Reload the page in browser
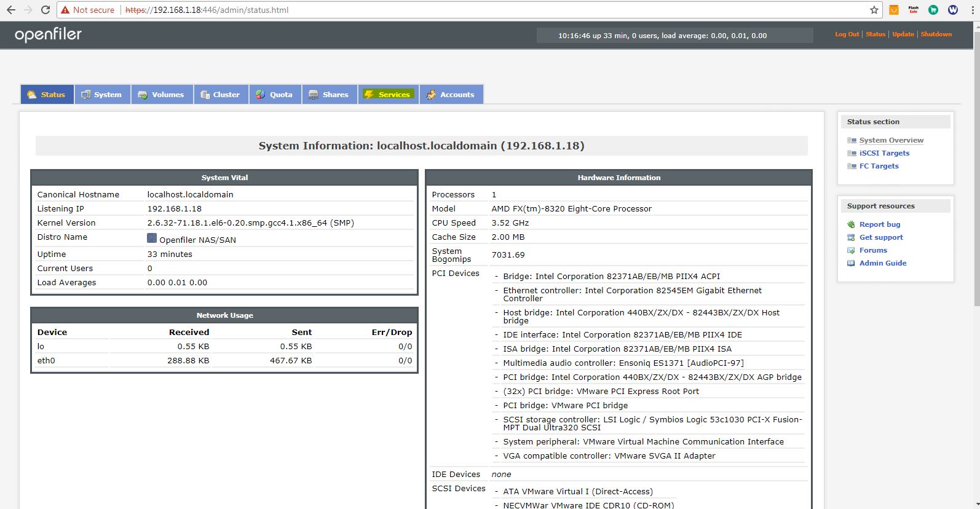The image size is (980, 509). (45, 10)
